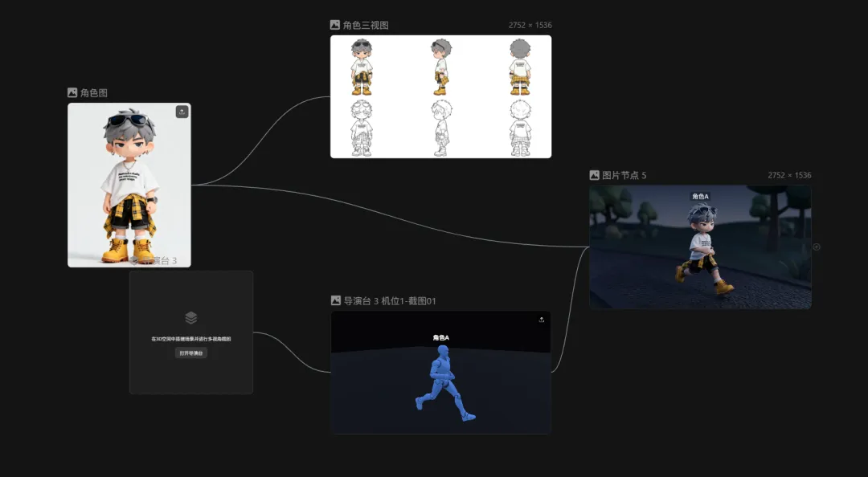
Task: Click the plus connector beside 图片节点 5
Action: 816,247
